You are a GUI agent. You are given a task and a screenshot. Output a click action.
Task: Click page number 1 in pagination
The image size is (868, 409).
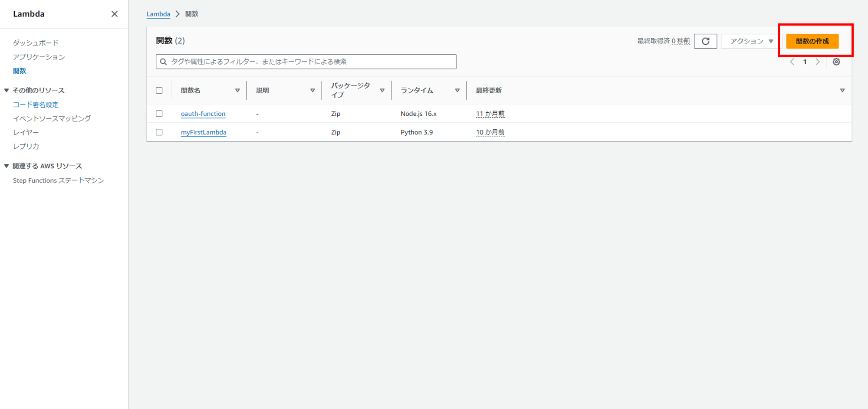click(x=805, y=62)
